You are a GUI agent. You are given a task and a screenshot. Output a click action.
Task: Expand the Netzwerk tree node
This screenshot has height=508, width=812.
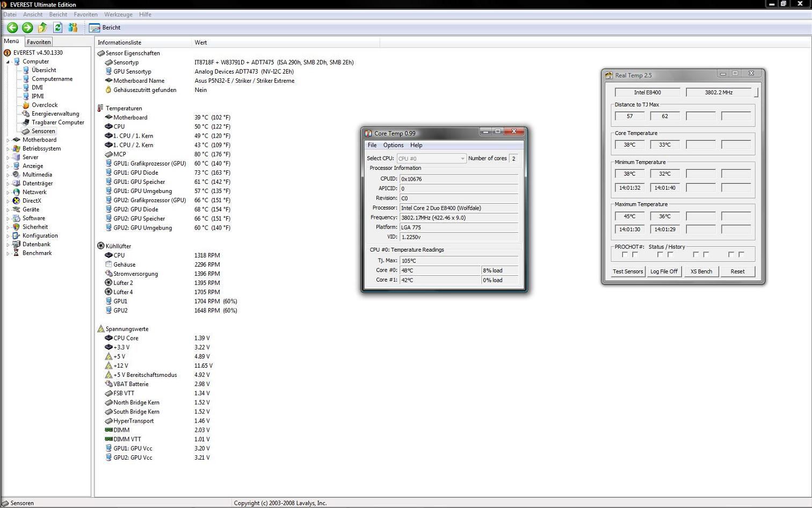coord(8,192)
